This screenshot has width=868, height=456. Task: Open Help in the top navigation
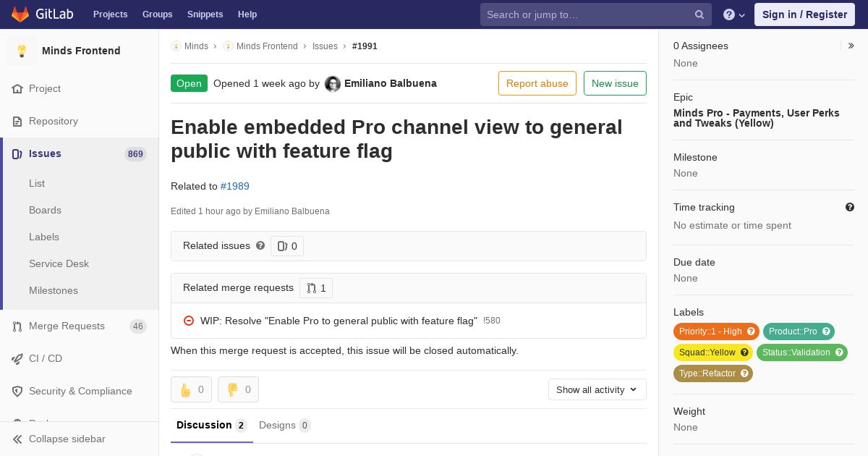coord(247,14)
